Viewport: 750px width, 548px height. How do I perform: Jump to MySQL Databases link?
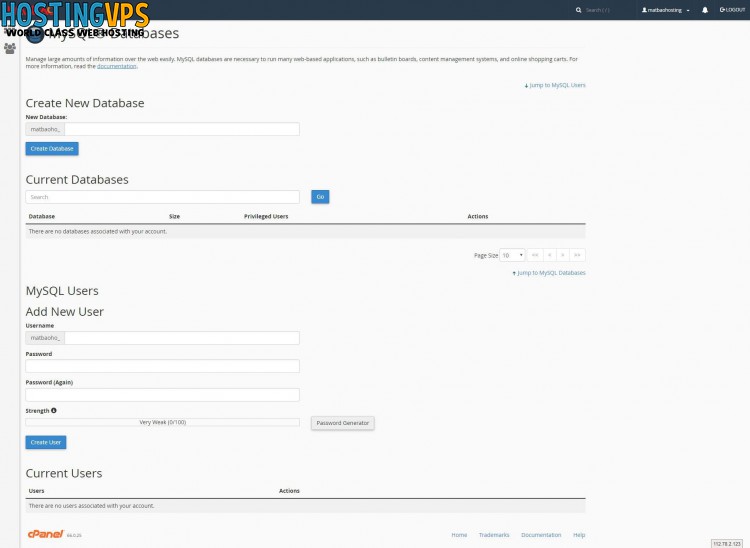[549, 273]
